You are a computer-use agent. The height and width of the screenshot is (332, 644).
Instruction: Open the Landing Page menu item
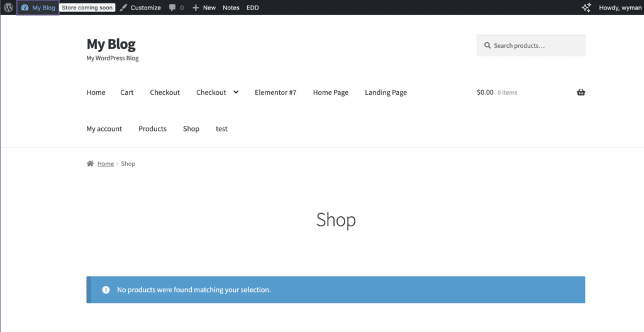[386, 92]
